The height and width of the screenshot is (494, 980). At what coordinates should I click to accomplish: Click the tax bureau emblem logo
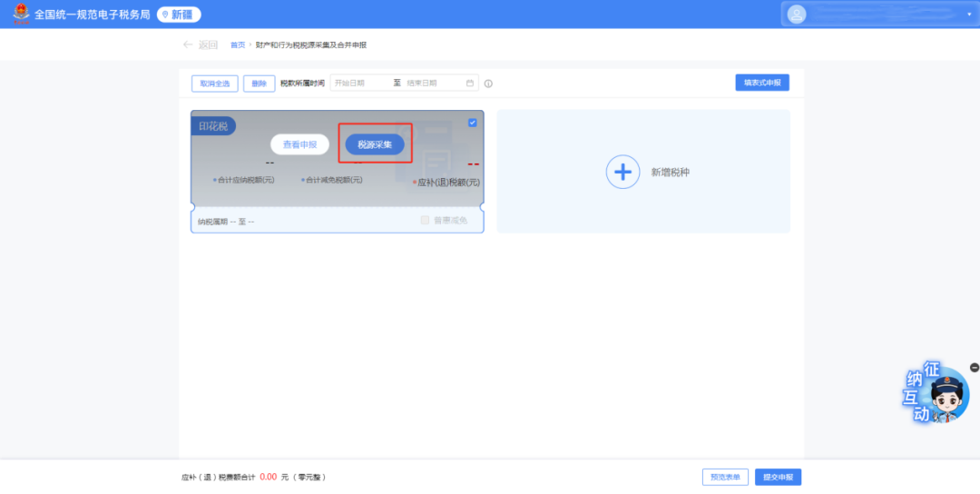21,14
